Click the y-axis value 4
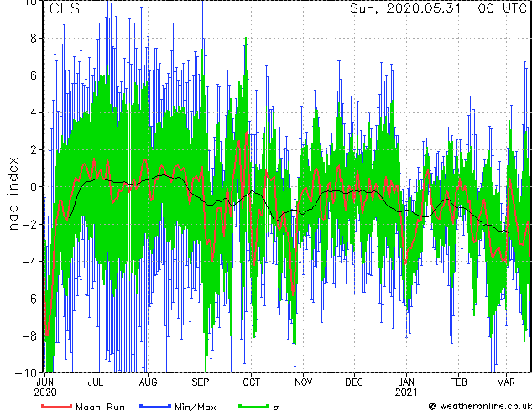The width and height of the screenshot is (532, 411). [x=34, y=112]
